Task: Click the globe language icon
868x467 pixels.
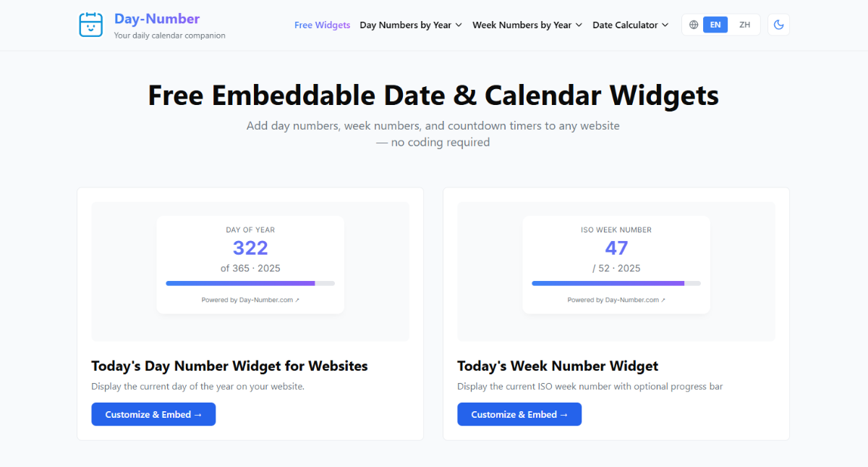Action: tap(694, 25)
